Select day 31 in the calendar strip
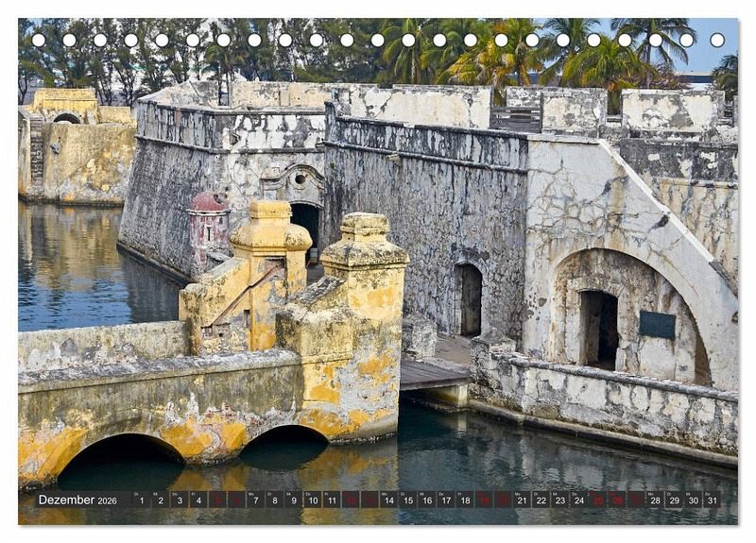 click(x=712, y=500)
